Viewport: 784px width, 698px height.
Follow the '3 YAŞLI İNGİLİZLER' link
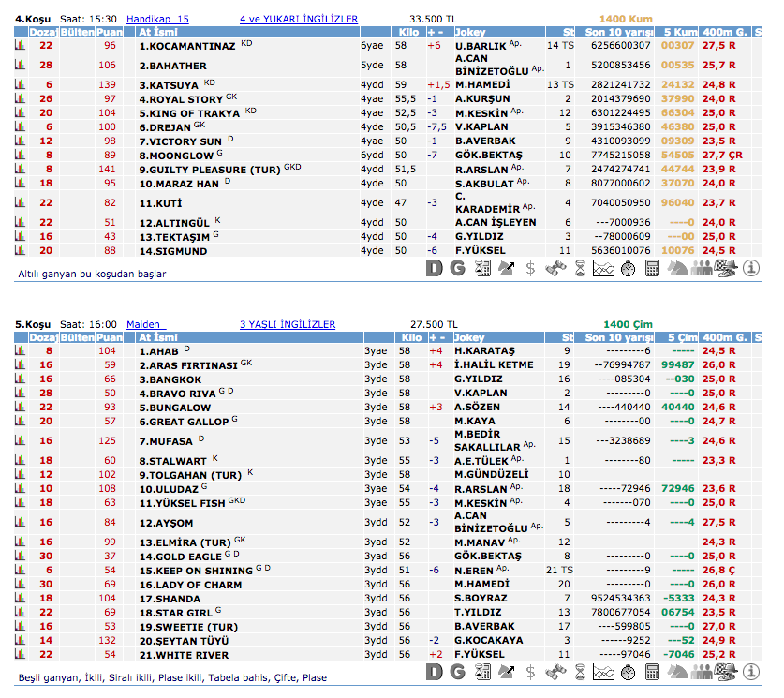coord(287,324)
